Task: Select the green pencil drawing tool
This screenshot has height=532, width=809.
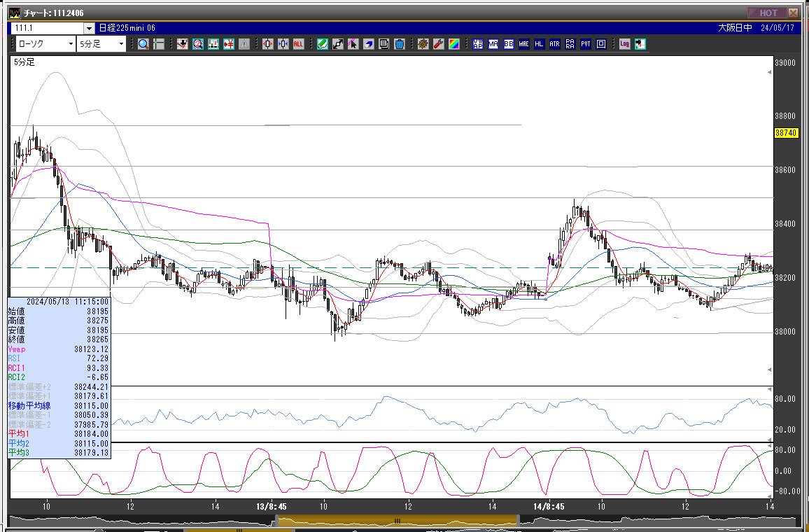Action: 323,44
